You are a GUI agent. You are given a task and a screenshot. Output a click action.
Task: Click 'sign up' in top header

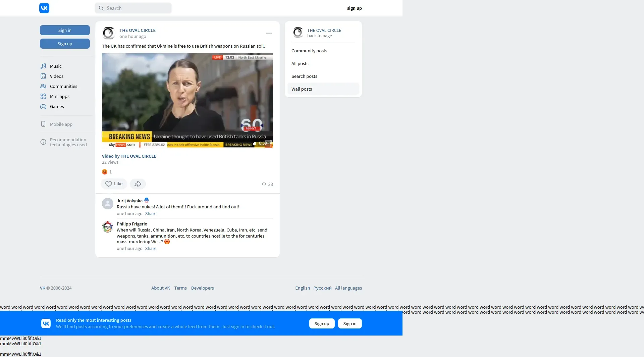point(355,8)
